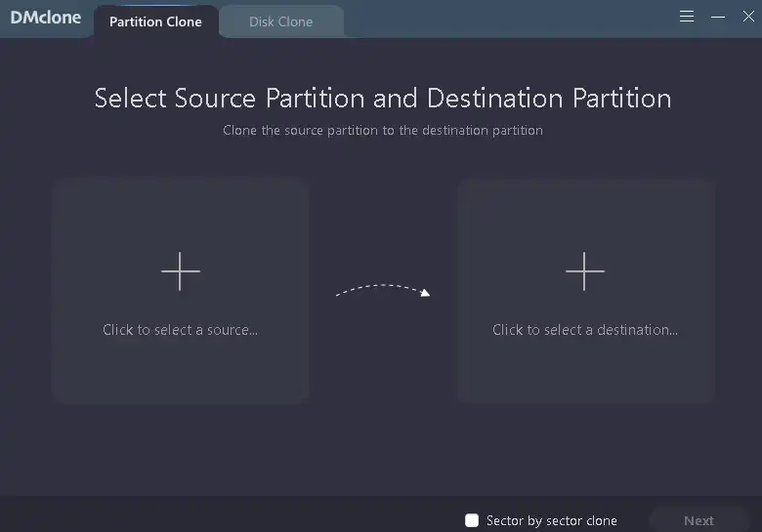Click the "Click to select a destination..." text

pyautogui.click(x=585, y=330)
